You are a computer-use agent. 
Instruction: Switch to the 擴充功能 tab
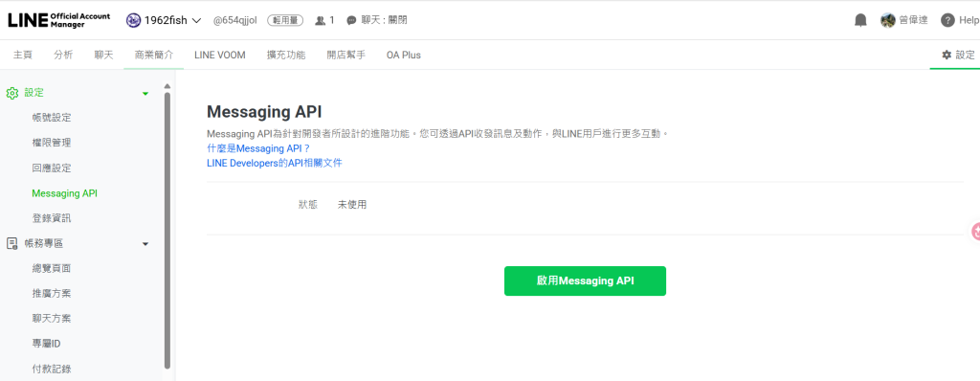285,56
